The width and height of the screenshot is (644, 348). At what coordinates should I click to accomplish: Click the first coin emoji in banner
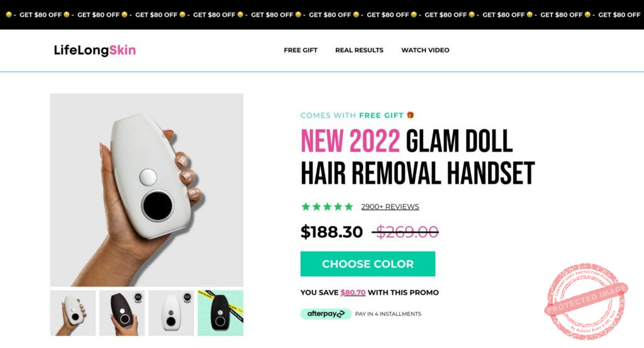[9, 14]
